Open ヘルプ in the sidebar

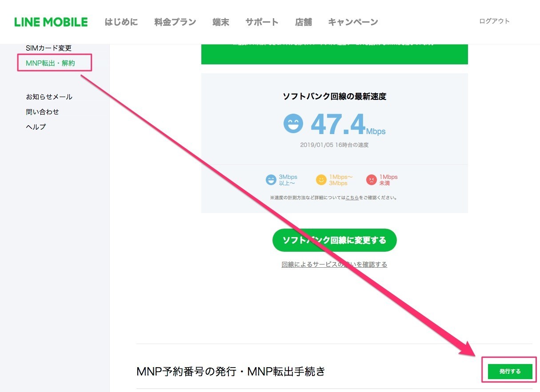(36, 127)
